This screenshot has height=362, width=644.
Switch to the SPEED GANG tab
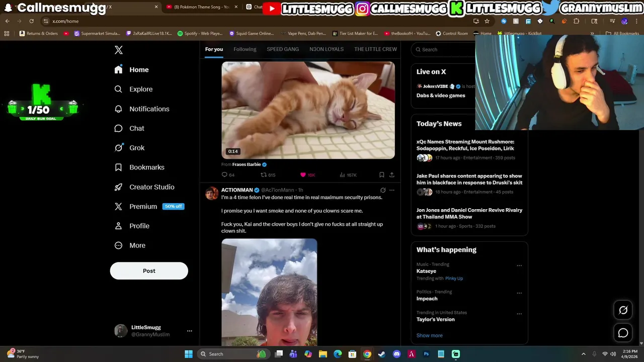[283, 49]
